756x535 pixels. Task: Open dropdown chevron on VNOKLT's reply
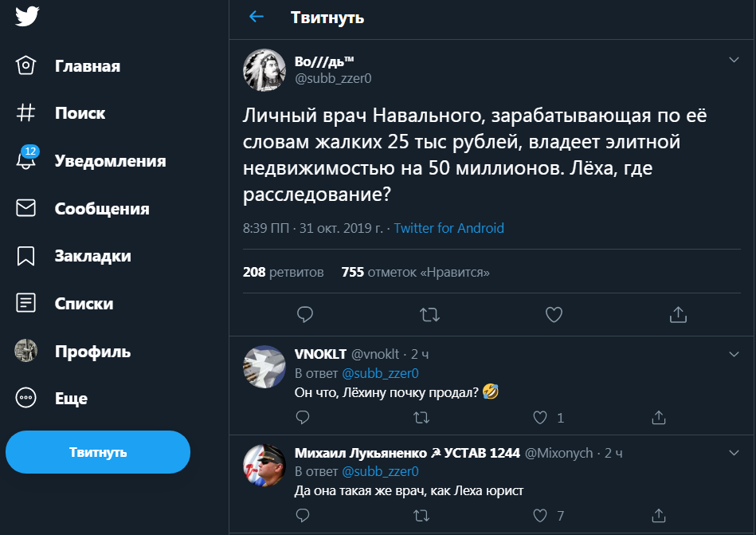(x=734, y=353)
